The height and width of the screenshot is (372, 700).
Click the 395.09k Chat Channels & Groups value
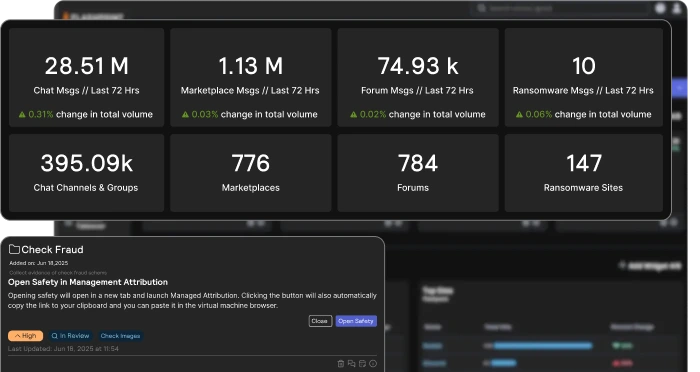[x=87, y=163]
